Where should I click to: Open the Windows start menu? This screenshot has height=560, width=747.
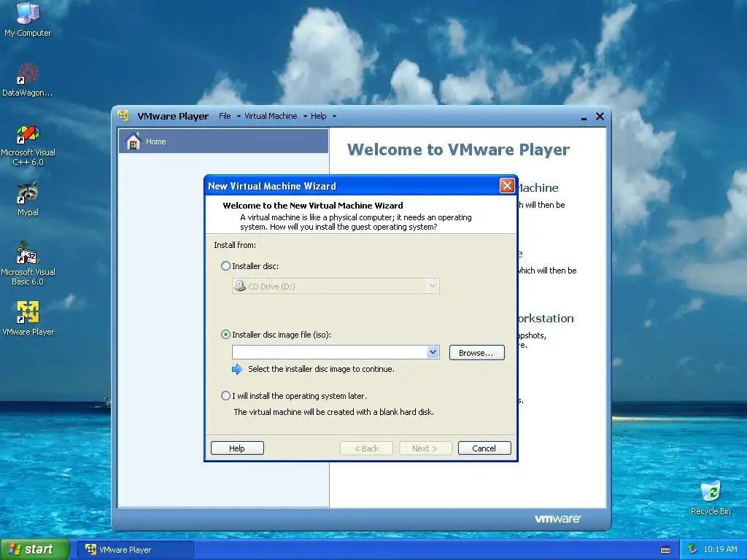point(35,549)
